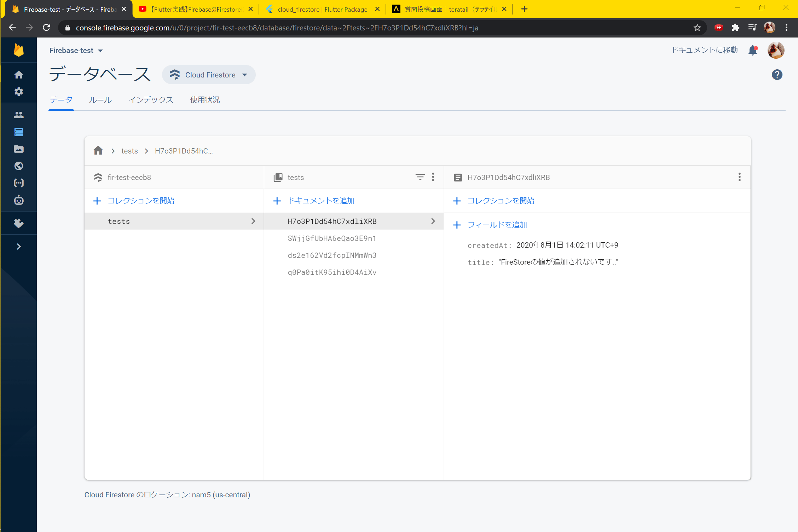Bookmark this page with the star icon
This screenshot has height=532, width=798.
tap(697, 28)
